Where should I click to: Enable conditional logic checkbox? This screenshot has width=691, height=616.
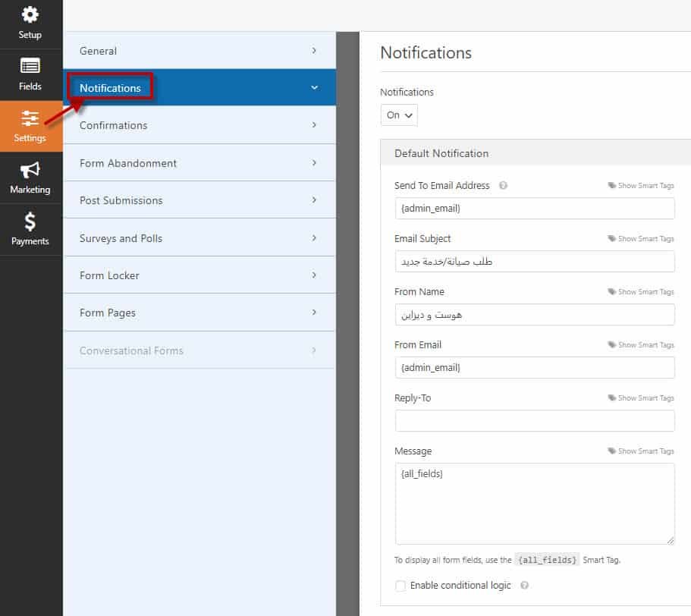[400, 586]
